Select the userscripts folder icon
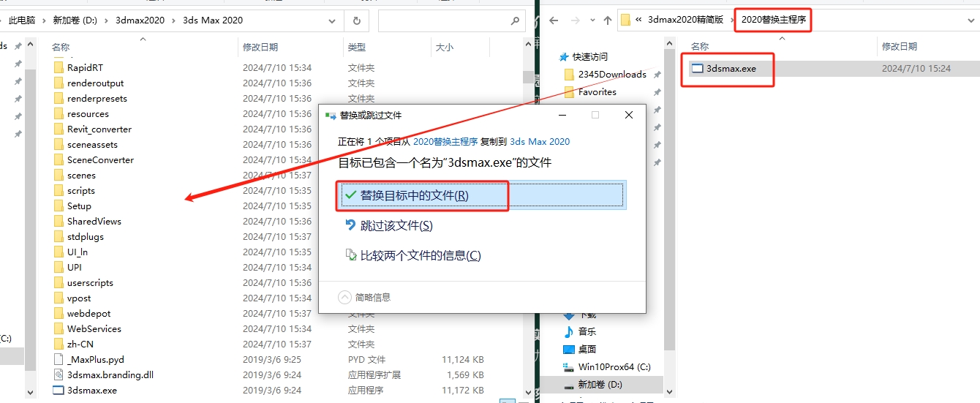The height and width of the screenshot is (403, 980). [59, 282]
